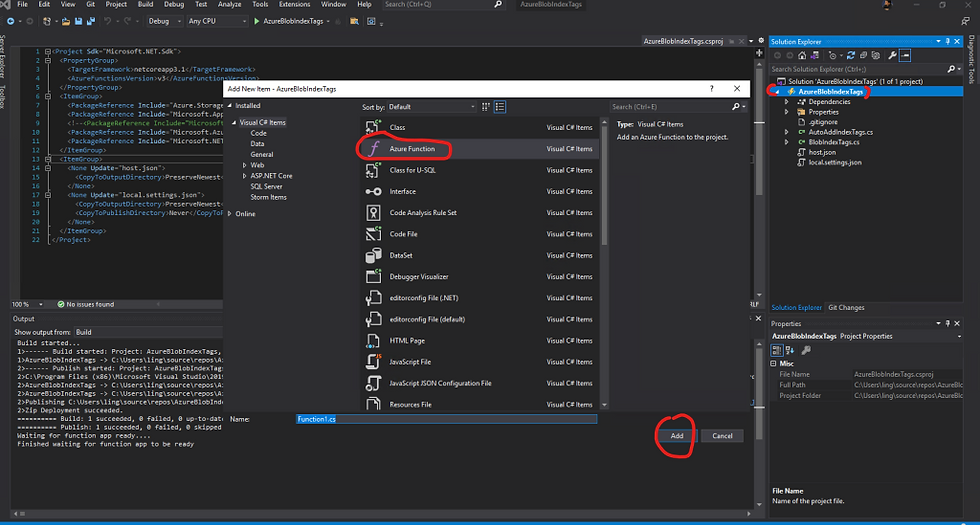Click the Open File toolbar icon
The image size is (980, 525).
[65, 21]
